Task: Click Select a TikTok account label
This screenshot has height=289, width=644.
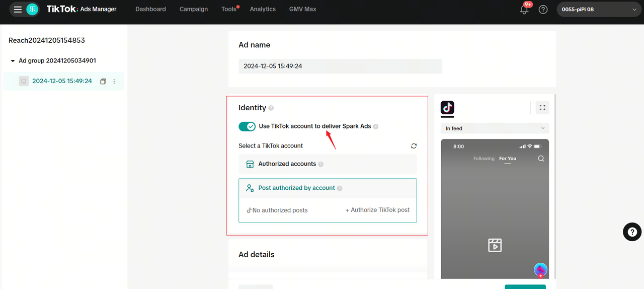Action: (271, 146)
